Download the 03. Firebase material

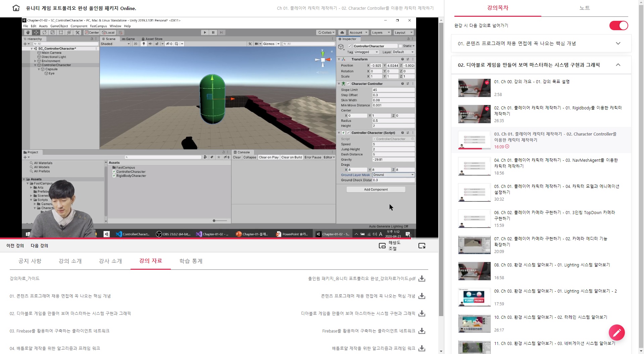click(x=422, y=331)
